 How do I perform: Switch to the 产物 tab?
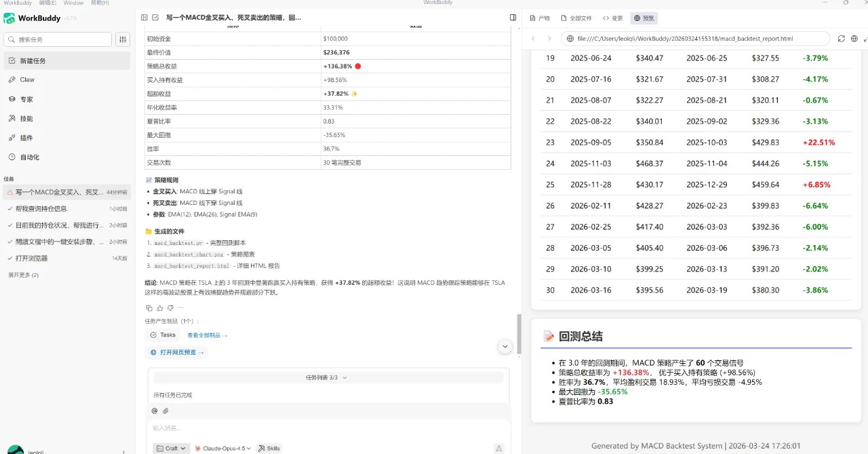pyautogui.click(x=540, y=18)
